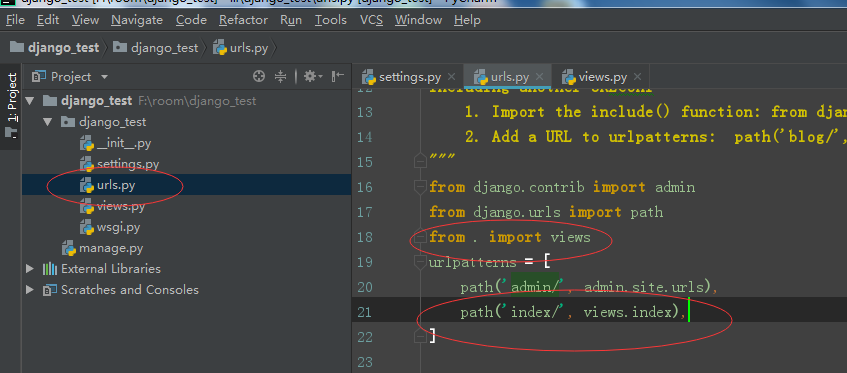The height and width of the screenshot is (373, 847).
Task: Expand External Libraries node
Action: (30, 269)
